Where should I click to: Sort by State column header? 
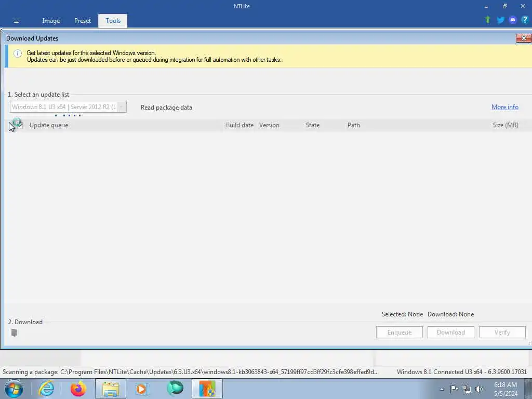click(312, 125)
